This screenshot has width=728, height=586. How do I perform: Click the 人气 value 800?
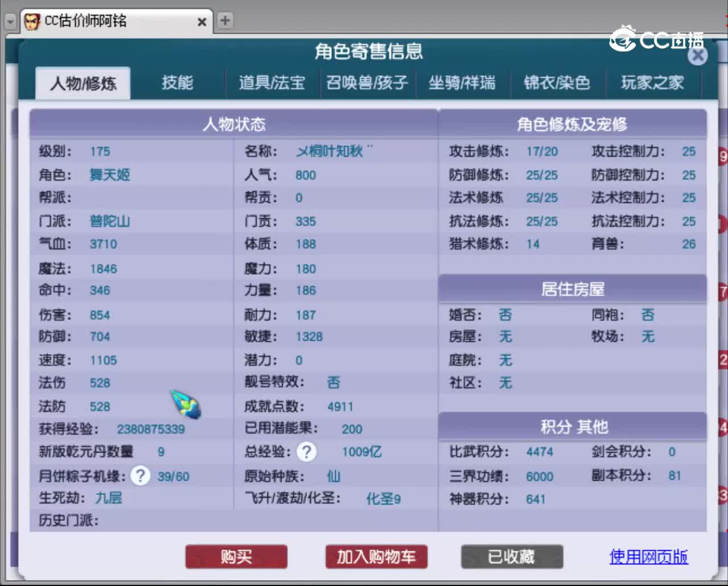(305, 175)
